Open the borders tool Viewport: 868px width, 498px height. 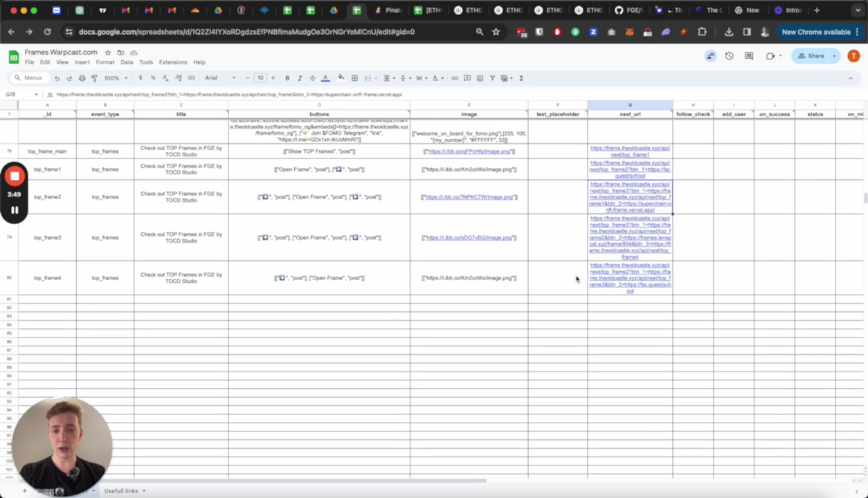[354, 78]
